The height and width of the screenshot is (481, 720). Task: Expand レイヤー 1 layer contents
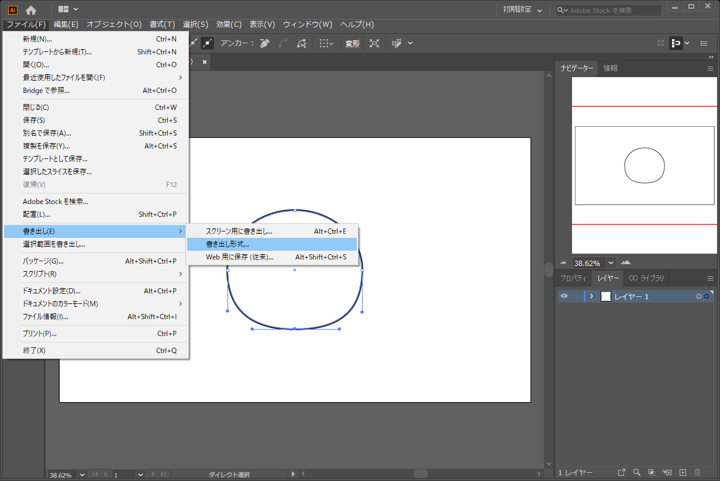591,296
